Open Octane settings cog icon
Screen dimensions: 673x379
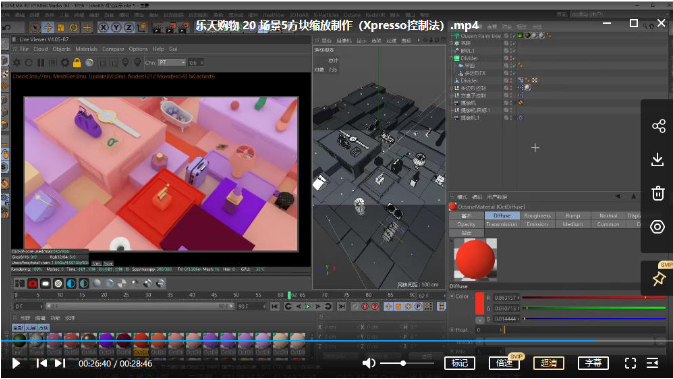[x=65, y=63]
